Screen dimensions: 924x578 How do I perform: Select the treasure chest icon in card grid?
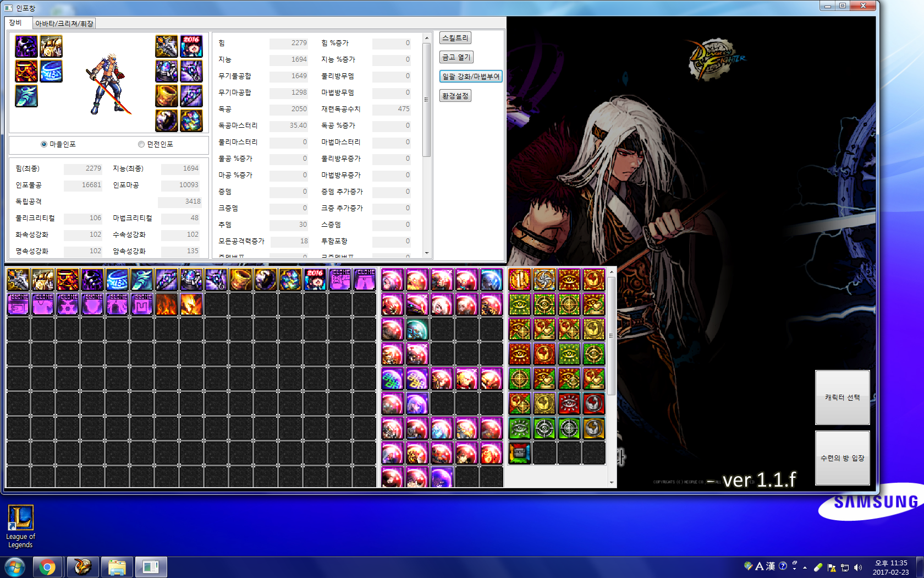click(520, 453)
